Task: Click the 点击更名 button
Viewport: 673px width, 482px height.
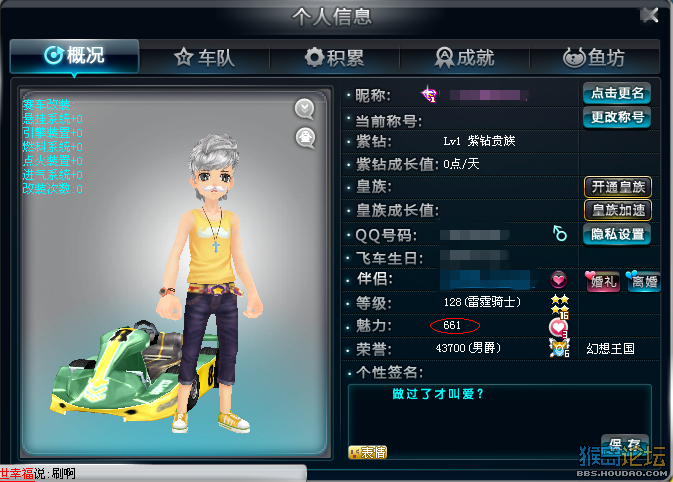Action: click(x=617, y=93)
